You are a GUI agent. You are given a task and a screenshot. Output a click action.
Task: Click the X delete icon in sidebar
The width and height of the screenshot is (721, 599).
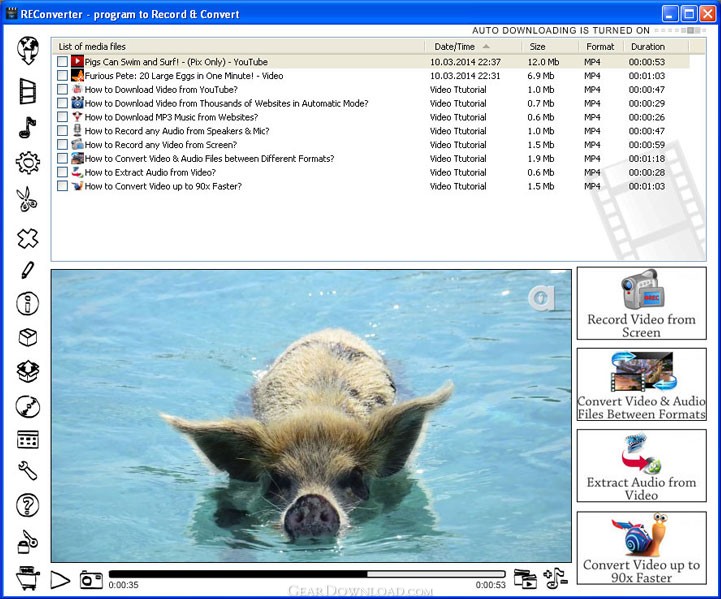pyautogui.click(x=28, y=238)
